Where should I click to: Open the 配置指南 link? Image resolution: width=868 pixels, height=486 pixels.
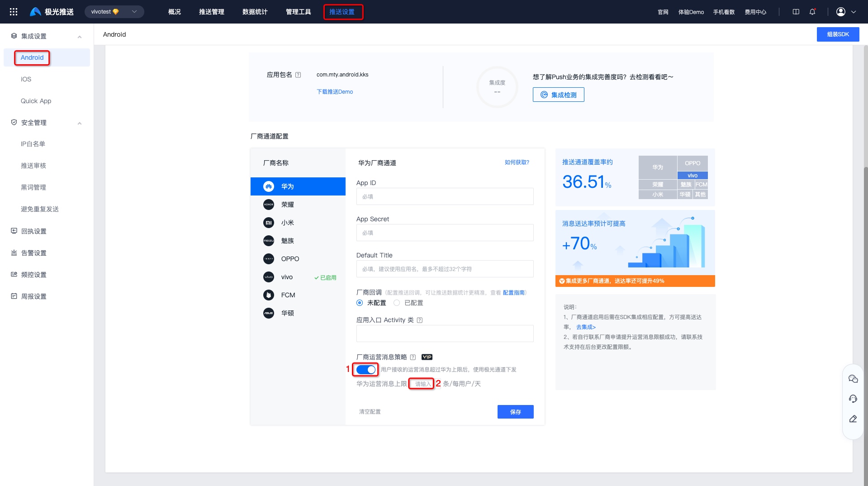pyautogui.click(x=513, y=293)
